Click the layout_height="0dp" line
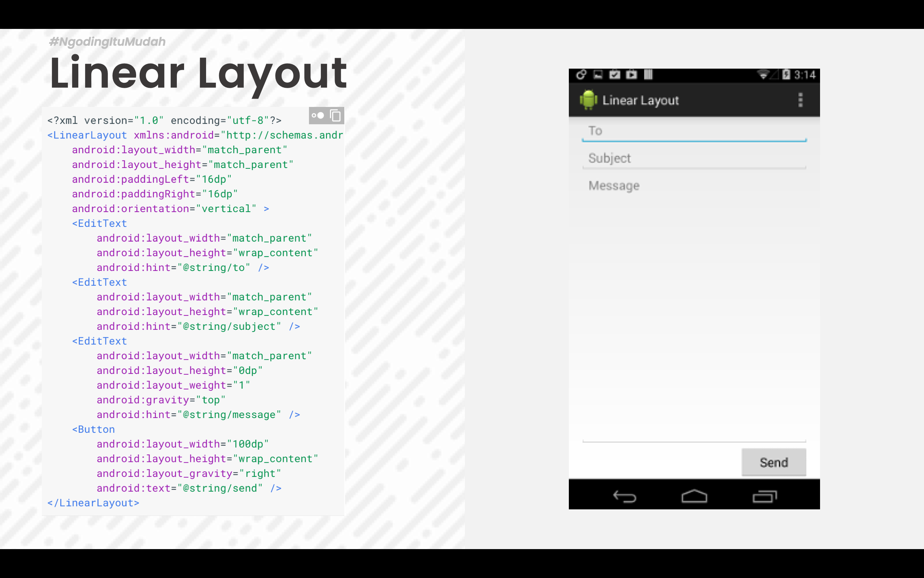The width and height of the screenshot is (924, 578). [x=180, y=371]
